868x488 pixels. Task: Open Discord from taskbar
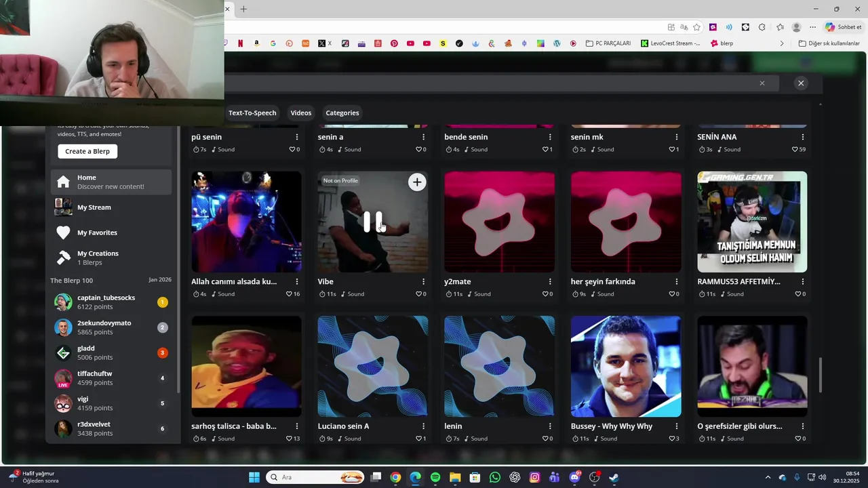point(575,477)
